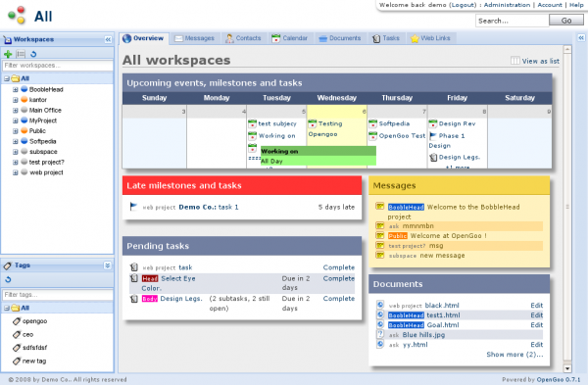Refresh the workspaces panel
588x385 pixels.
coord(33,54)
